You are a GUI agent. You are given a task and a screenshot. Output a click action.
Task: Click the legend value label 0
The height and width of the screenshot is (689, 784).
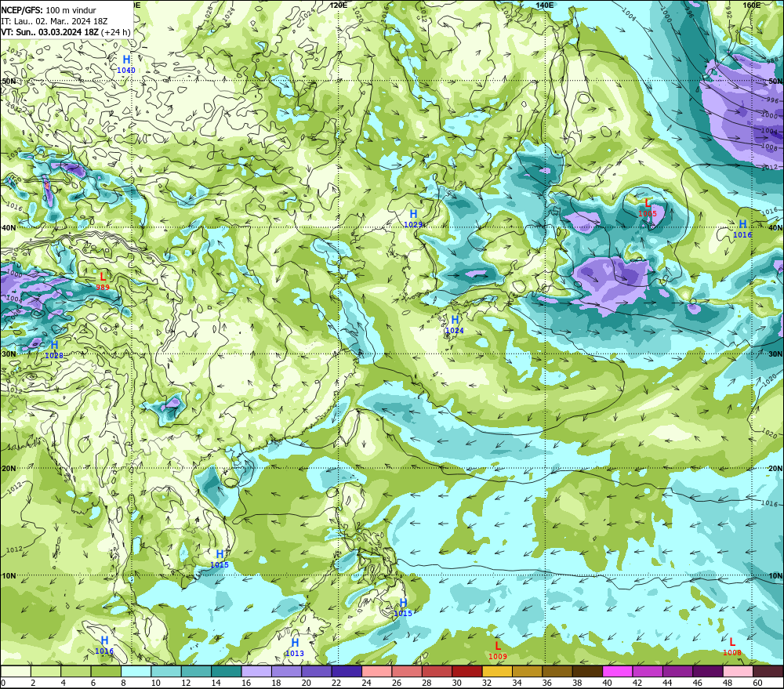point(3,683)
